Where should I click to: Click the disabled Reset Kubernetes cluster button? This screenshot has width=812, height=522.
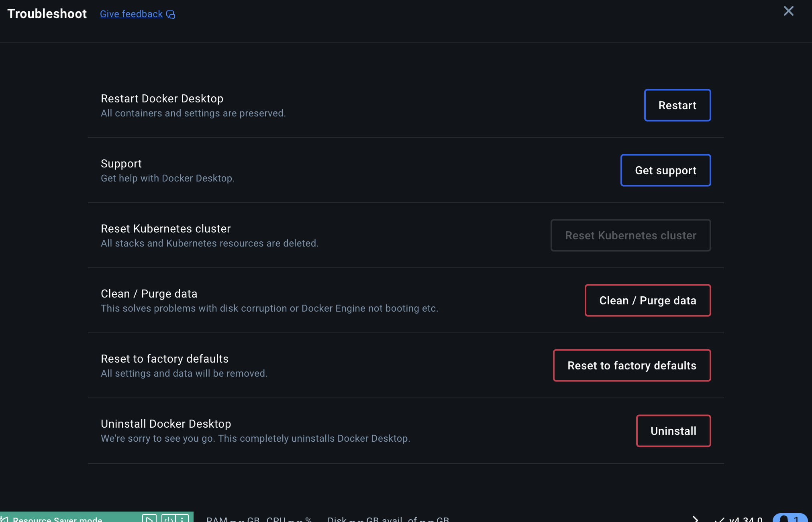point(630,235)
